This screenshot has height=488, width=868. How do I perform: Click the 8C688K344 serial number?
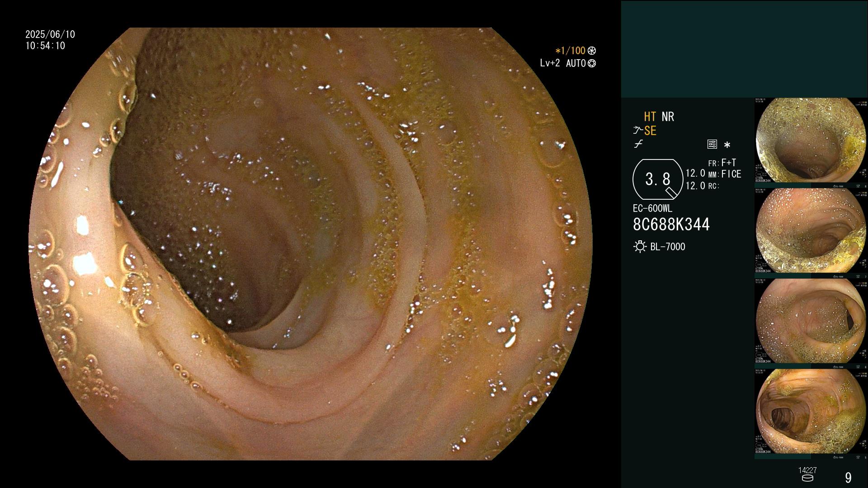pyautogui.click(x=671, y=225)
